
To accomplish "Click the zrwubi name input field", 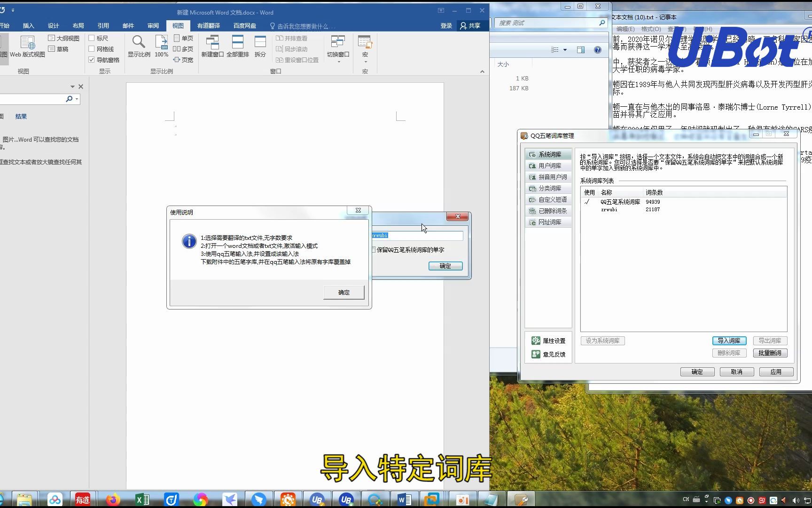I will [x=417, y=235].
